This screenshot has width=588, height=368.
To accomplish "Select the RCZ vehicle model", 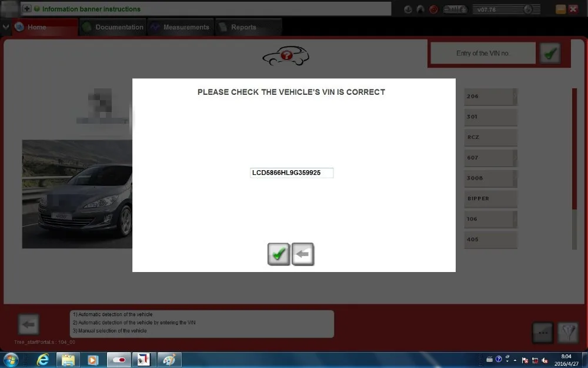I will coord(490,137).
